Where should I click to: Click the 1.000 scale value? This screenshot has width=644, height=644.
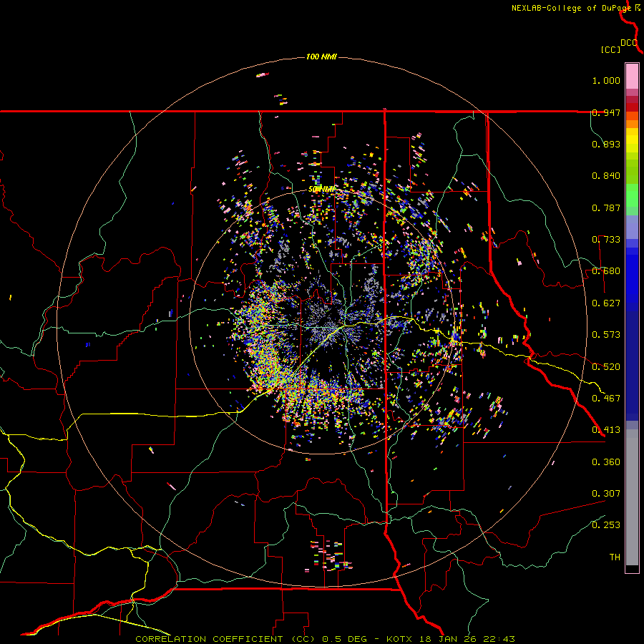coord(606,80)
